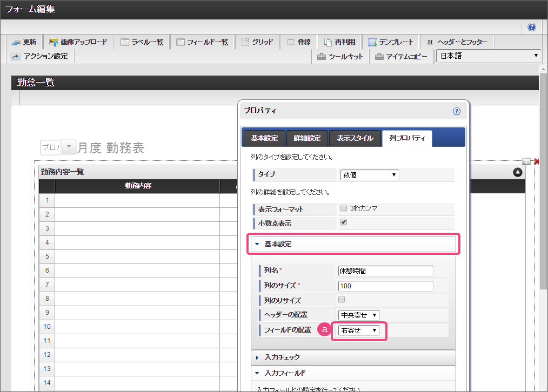Open the フィールドの配置 dropdown showing 右寄せ
This screenshot has width=548, height=392.
[x=359, y=330]
